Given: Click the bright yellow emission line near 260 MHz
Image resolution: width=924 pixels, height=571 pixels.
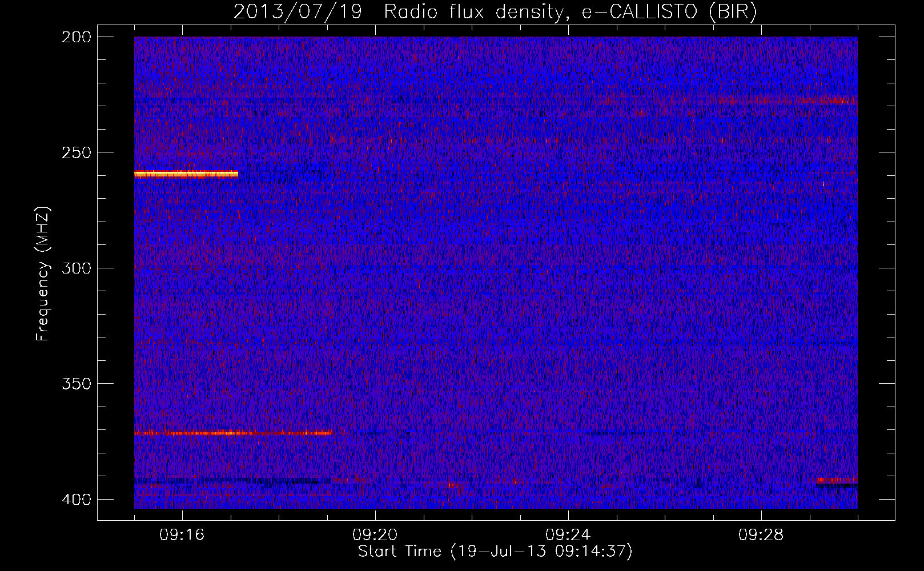Looking at the screenshot, I should (186, 174).
